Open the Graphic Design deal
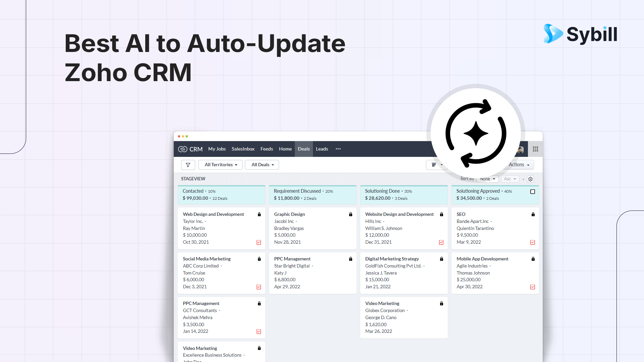This screenshot has width=644, height=362. click(x=289, y=215)
